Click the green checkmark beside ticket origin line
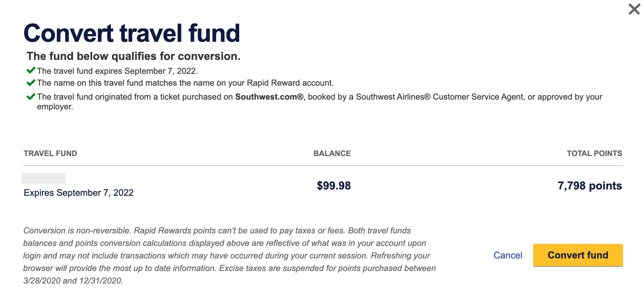The width and height of the screenshot is (644, 294). coord(31,96)
